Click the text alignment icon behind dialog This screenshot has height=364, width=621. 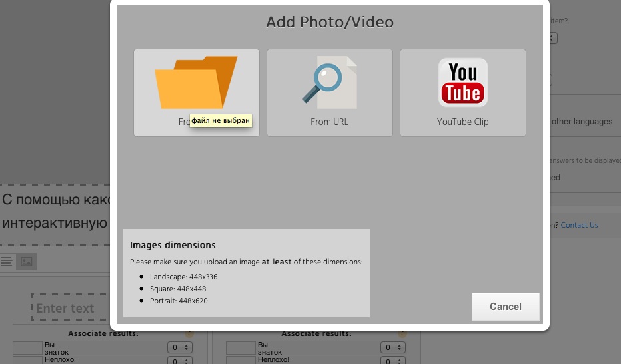(7, 262)
